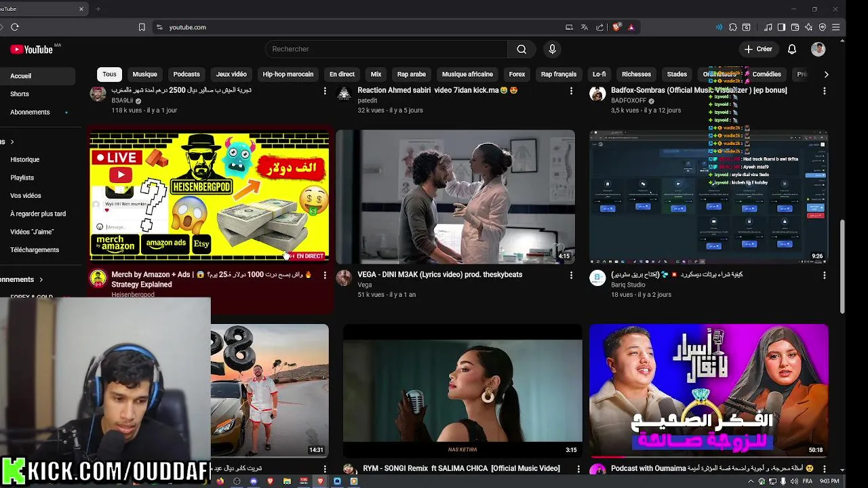Reload the page in browser
This screenshot has width=868, height=488.
(14, 27)
